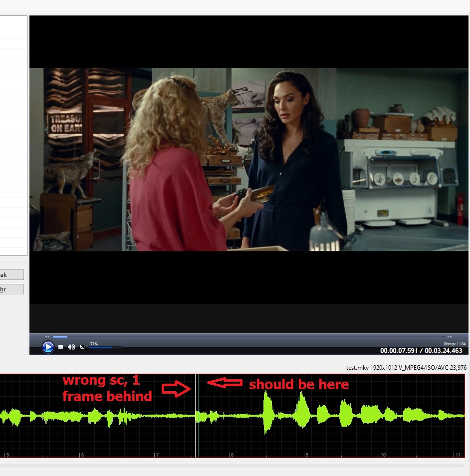470x476 pixels.
Task: Click the 10 second mark on the waveform timeline
Action: tap(383, 455)
